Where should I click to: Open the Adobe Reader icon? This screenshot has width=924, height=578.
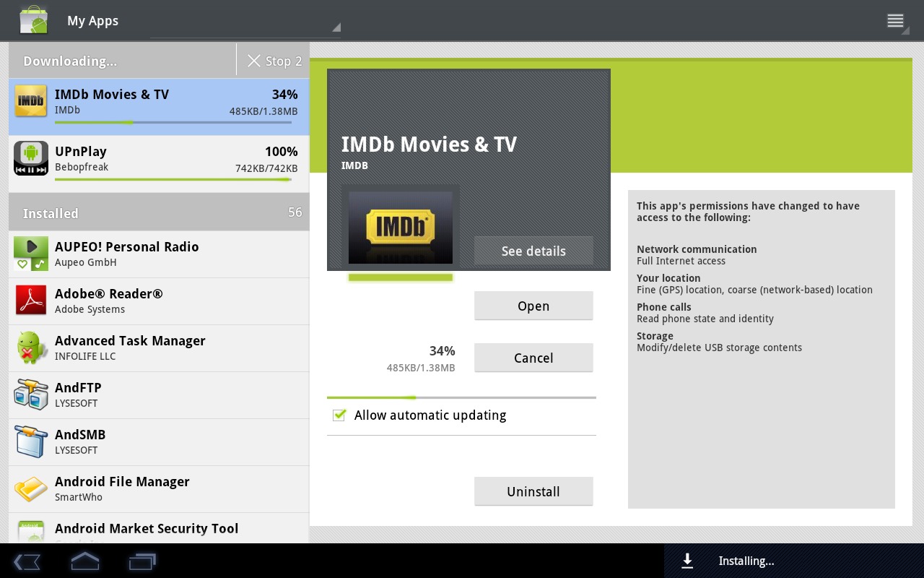tap(31, 301)
